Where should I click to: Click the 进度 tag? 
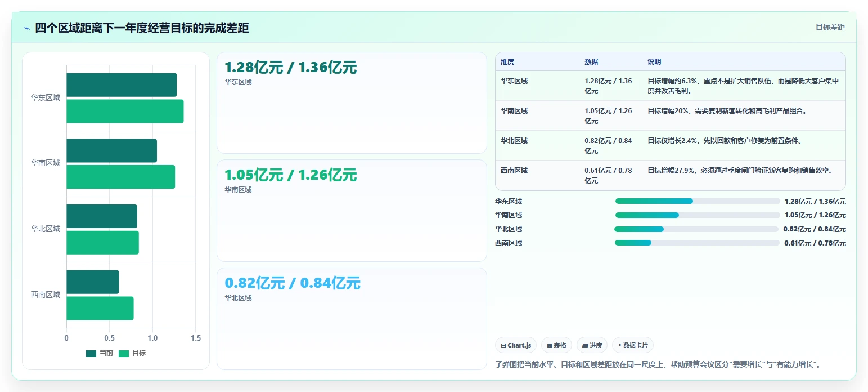592,345
